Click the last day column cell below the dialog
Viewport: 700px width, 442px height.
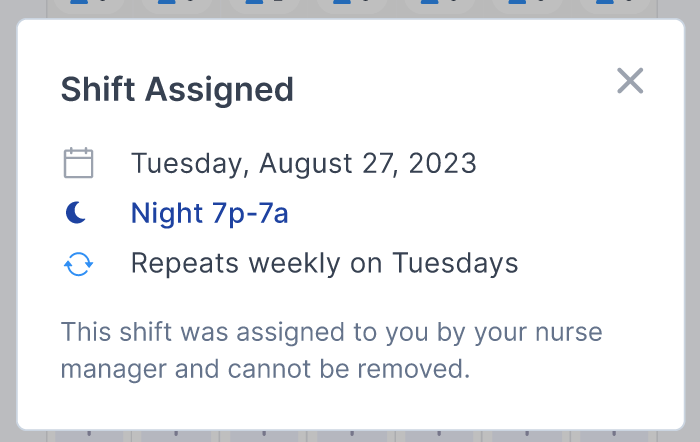614,436
